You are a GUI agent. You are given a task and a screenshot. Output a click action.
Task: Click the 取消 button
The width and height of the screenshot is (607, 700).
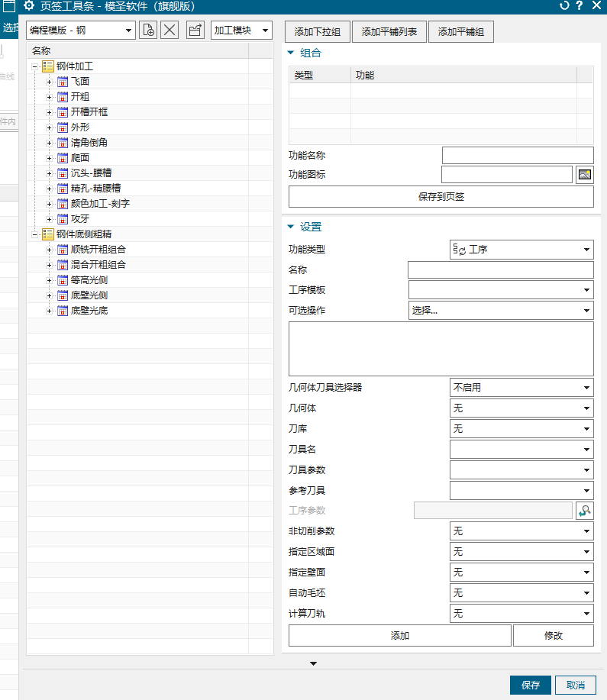(x=576, y=685)
